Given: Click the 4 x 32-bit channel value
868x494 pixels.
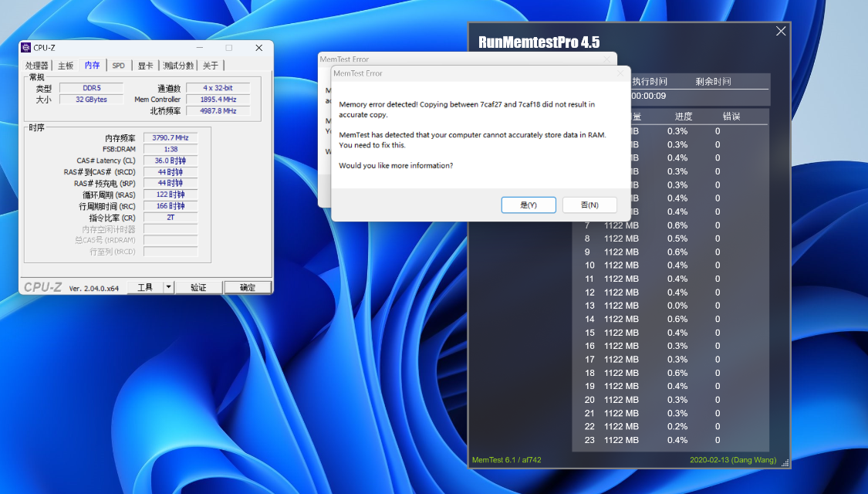Looking at the screenshot, I should coord(218,87).
